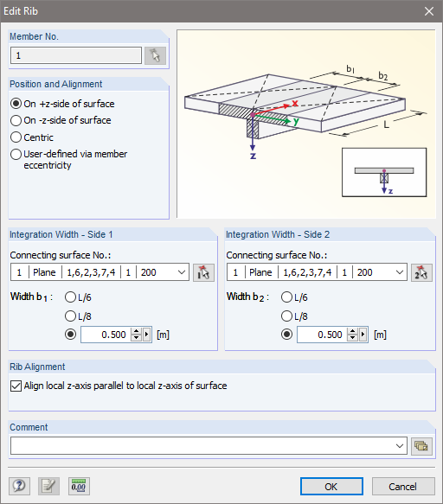Expand Side 1 connecting surface dropdown
This screenshot has height=504, width=443.
tap(182, 272)
